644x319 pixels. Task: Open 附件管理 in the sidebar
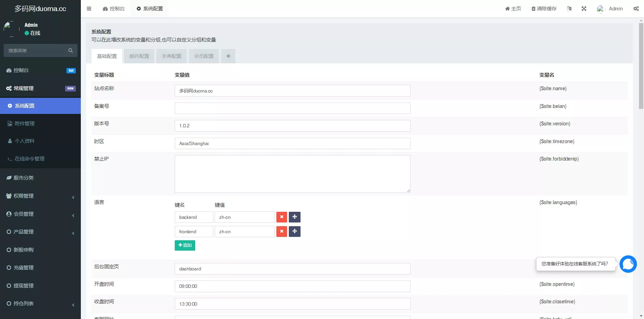[x=24, y=124]
